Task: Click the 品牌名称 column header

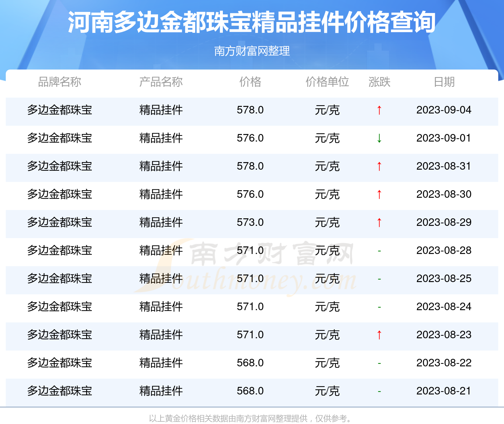Action: (x=60, y=82)
